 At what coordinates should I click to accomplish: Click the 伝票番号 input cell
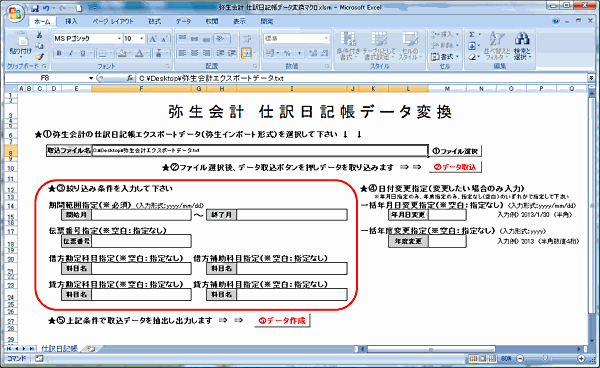coord(141,241)
